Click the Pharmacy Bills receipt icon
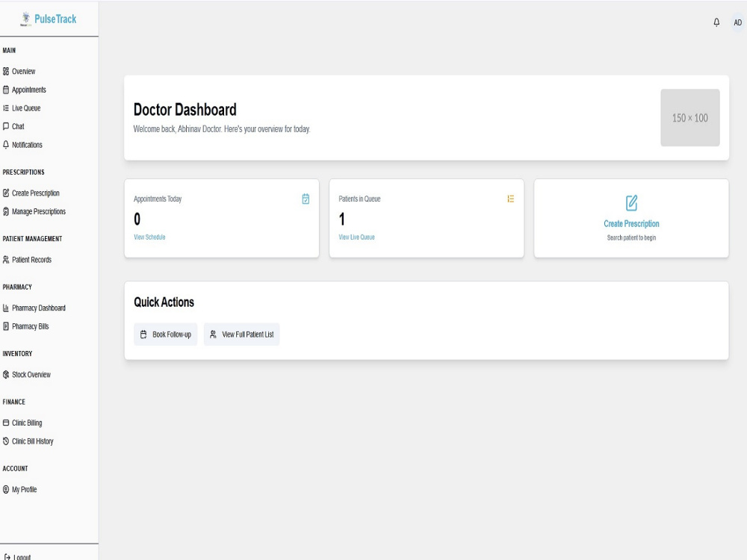 point(6,326)
